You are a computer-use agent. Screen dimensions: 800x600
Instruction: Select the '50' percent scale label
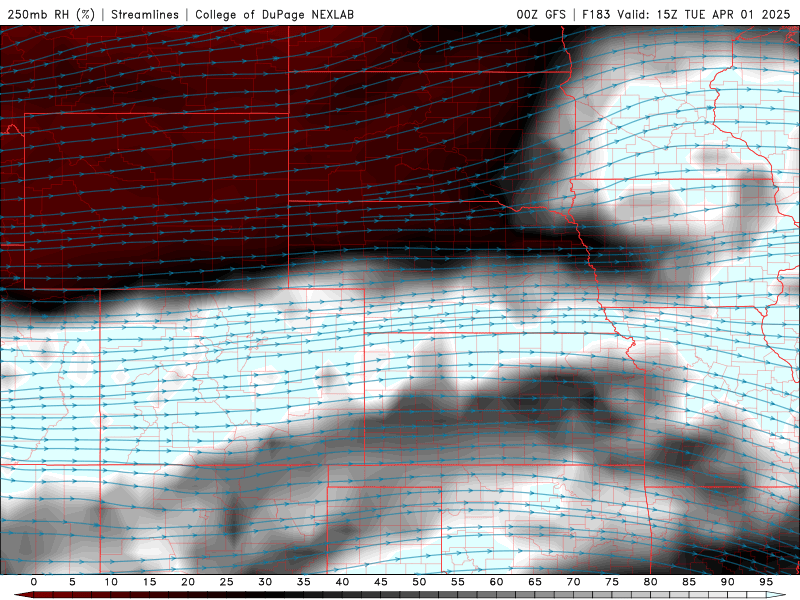419,582
